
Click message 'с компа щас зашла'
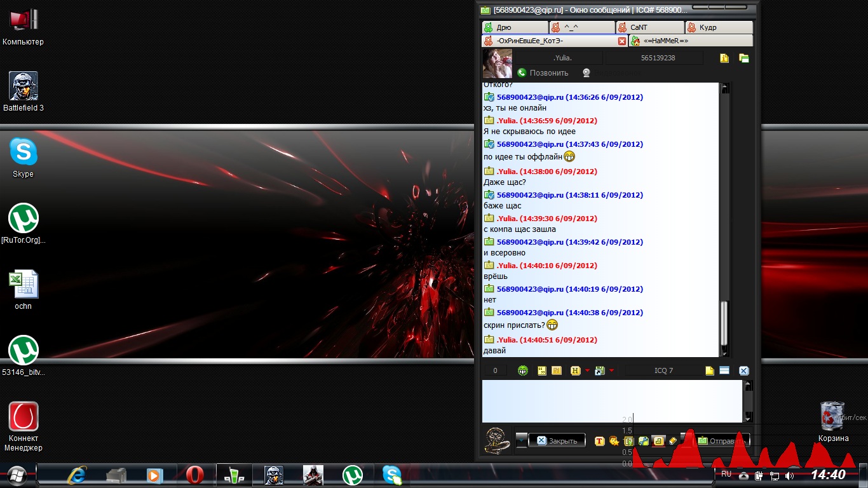pos(520,229)
